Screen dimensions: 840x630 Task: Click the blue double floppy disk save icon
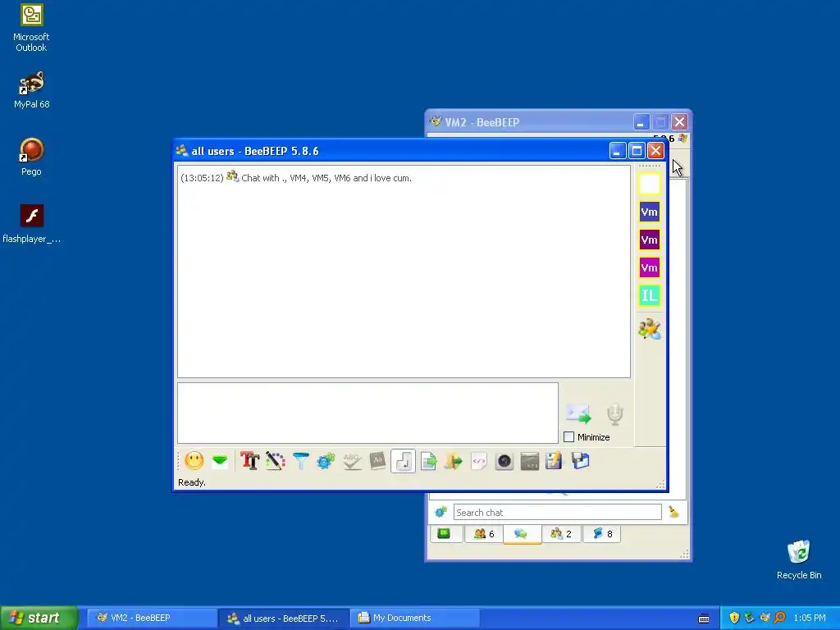580,461
